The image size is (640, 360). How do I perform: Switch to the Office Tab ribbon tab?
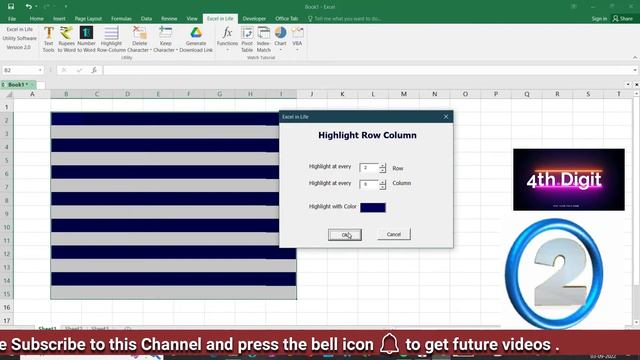coord(287,19)
